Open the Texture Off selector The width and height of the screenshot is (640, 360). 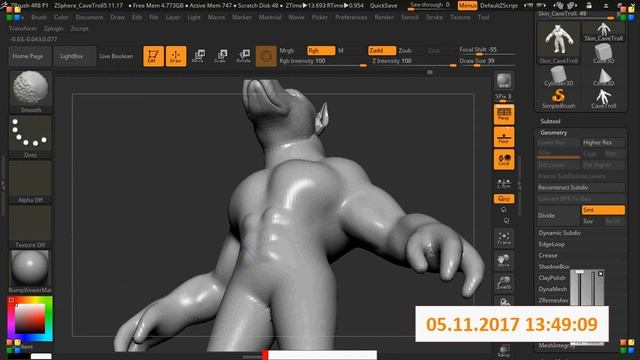31,227
